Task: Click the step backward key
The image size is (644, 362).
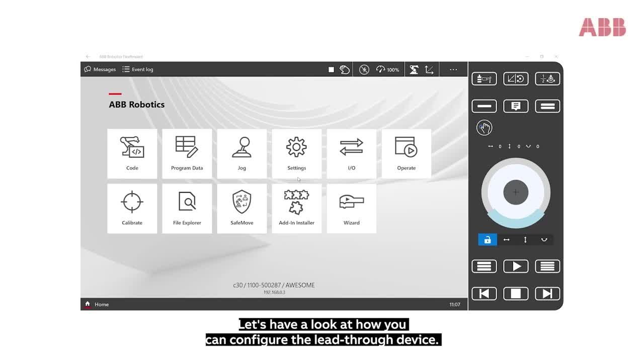Action: coord(484,294)
